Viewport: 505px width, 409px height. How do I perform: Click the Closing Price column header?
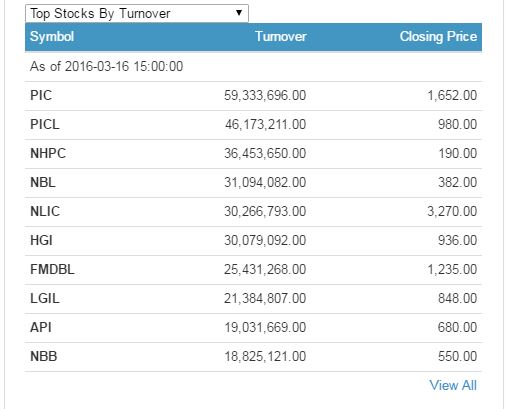(438, 37)
